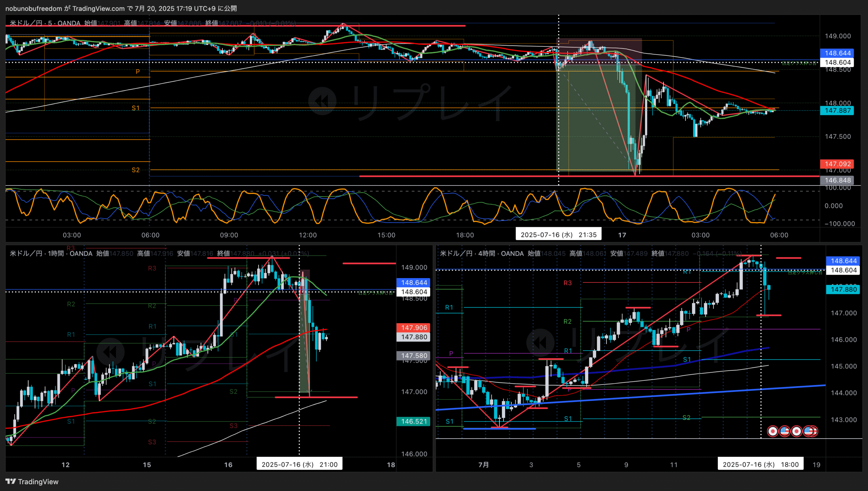Click the 12:00 time axis label

[x=308, y=235]
